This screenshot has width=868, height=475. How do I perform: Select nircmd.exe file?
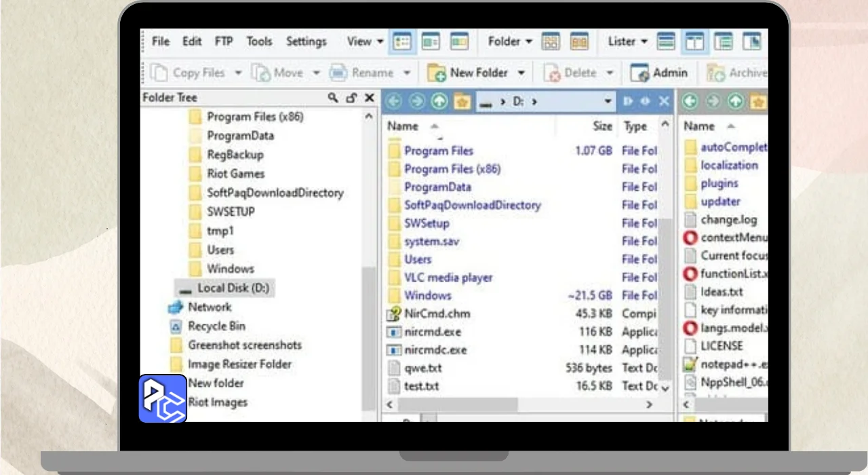424,332
